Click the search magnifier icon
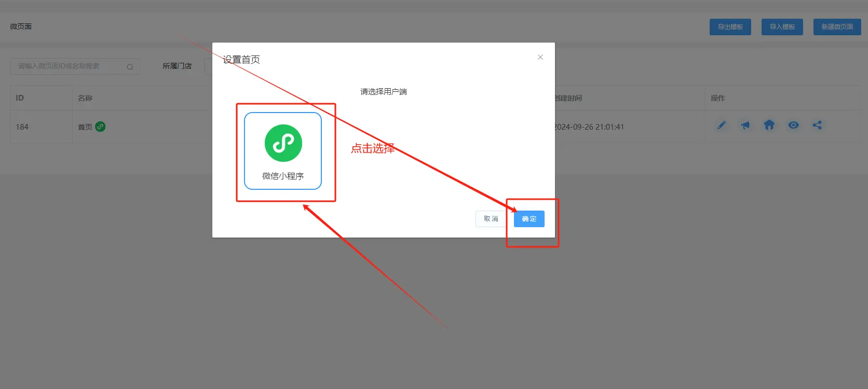Image resolution: width=868 pixels, height=389 pixels. [130, 66]
